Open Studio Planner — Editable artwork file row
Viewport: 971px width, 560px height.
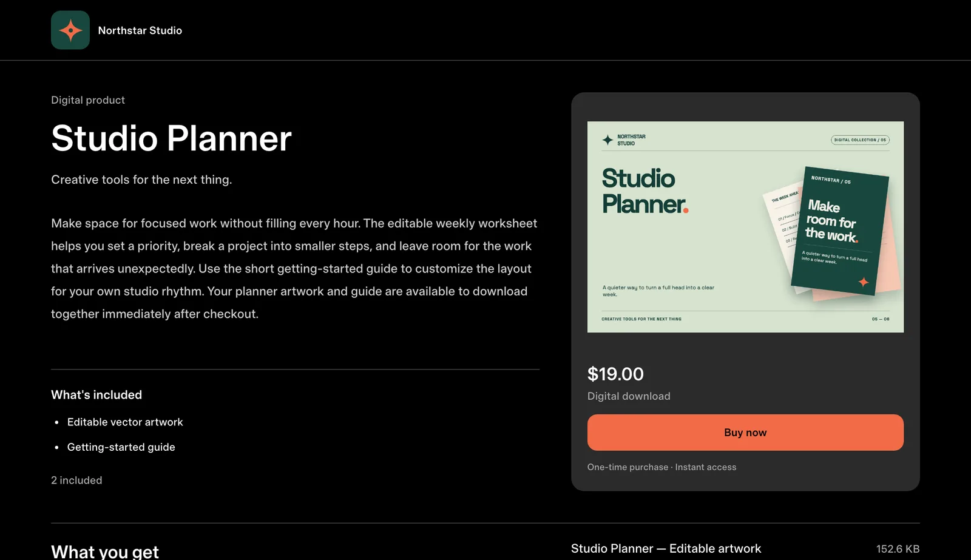point(745,548)
